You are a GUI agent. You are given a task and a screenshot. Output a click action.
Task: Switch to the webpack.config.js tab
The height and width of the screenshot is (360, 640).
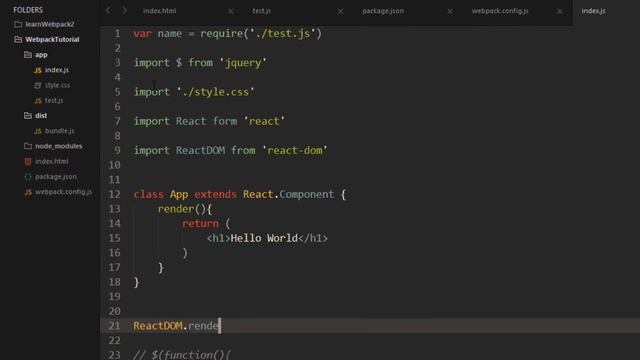[500, 11]
